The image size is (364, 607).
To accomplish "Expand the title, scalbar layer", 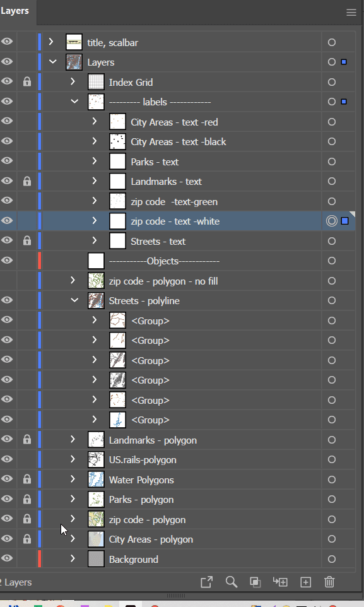I will pyautogui.click(x=51, y=42).
